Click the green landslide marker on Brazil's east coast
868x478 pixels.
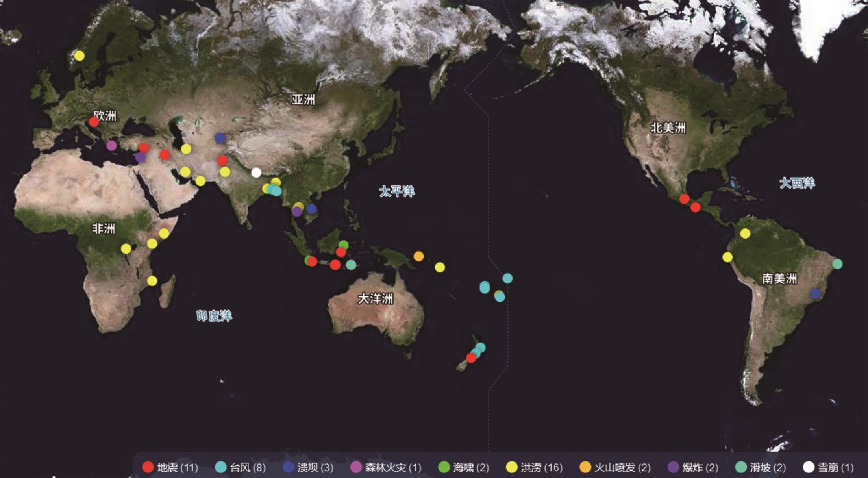837,264
